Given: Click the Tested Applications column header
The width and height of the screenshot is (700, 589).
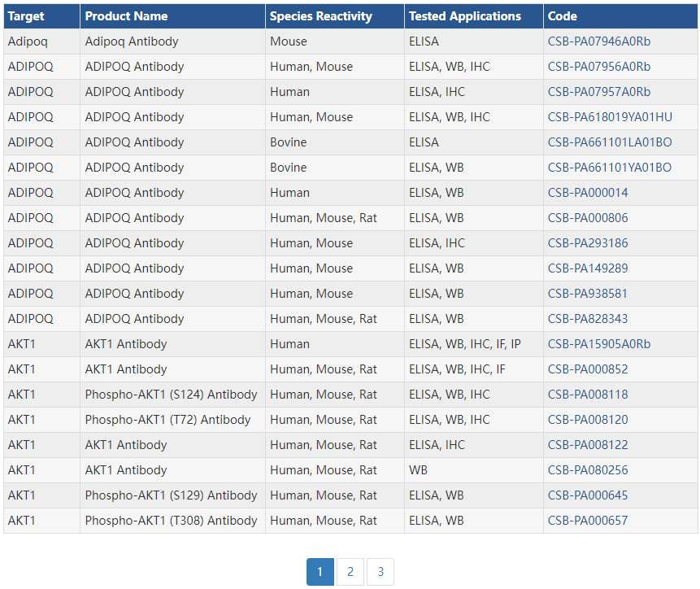Looking at the screenshot, I should pos(464,16).
